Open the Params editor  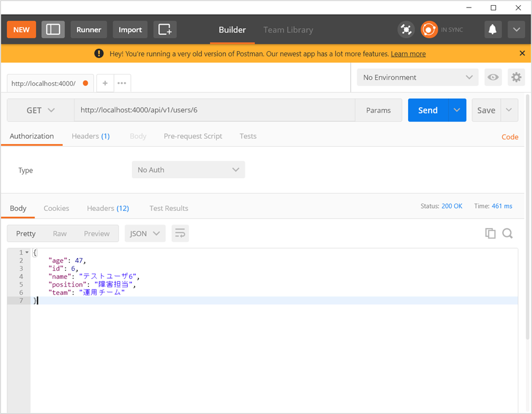click(x=378, y=110)
